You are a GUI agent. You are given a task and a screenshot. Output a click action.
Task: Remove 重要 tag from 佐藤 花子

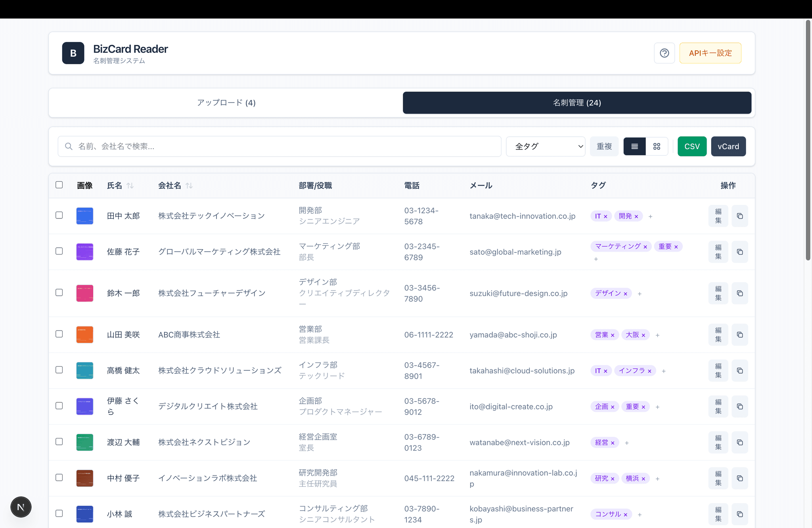click(676, 247)
